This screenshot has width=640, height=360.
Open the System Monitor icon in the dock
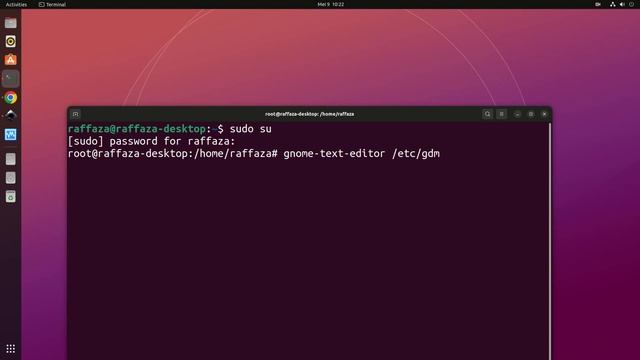point(11,135)
